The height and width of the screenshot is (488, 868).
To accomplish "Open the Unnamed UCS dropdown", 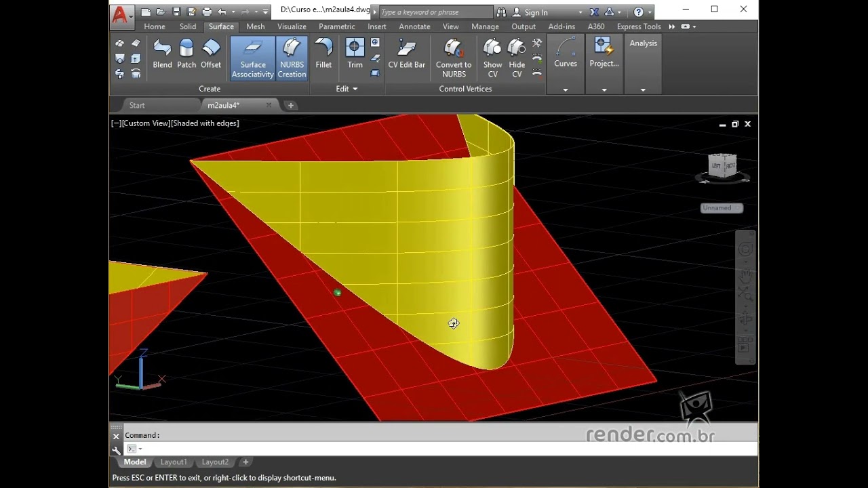I will [722, 208].
